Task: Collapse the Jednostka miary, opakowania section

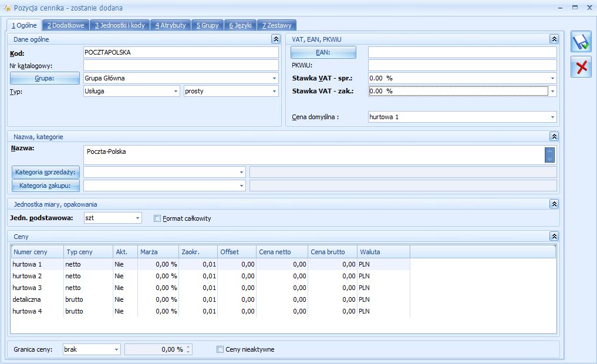Action: pos(554,204)
